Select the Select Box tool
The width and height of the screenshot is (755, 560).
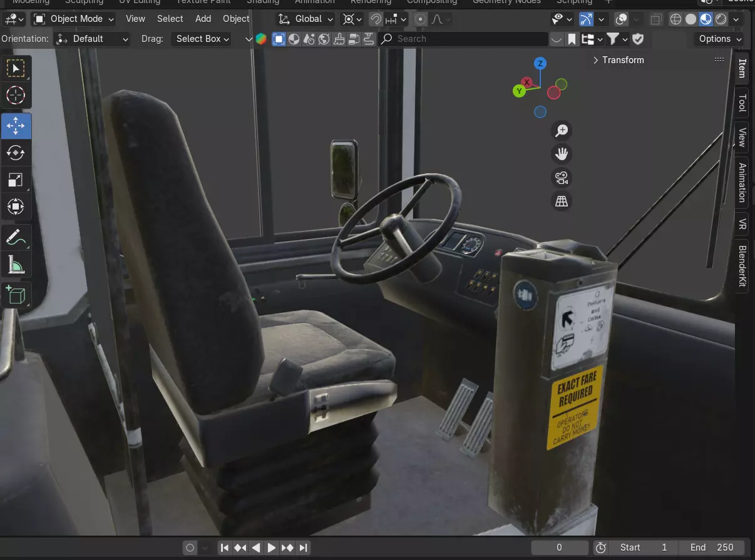[16, 68]
